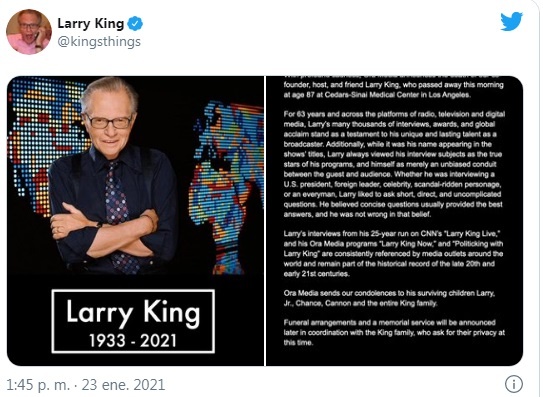This screenshot has height=397, width=543.
Task: Click the 23 ene. 2021 date
Action: pos(123,385)
